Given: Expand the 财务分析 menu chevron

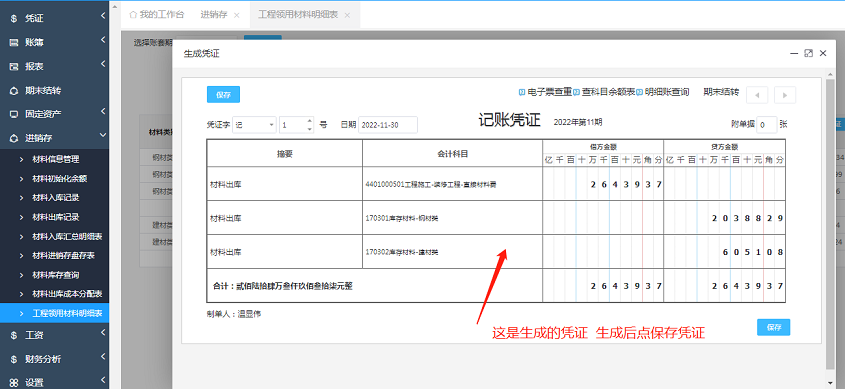Looking at the screenshot, I should [102, 357].
